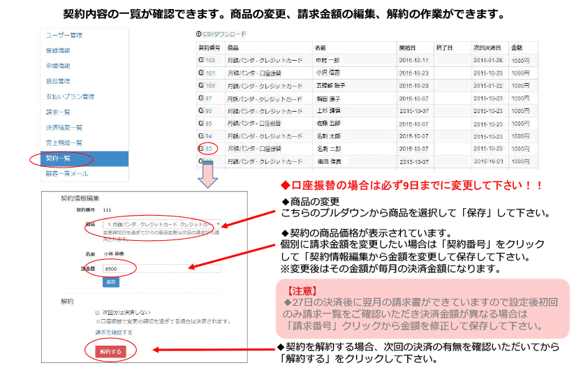Image resolution: width=588 pixels, height=377 pixels.
Task: Click the 請求金額 field showing 8500
Action: tap(161, 269)
